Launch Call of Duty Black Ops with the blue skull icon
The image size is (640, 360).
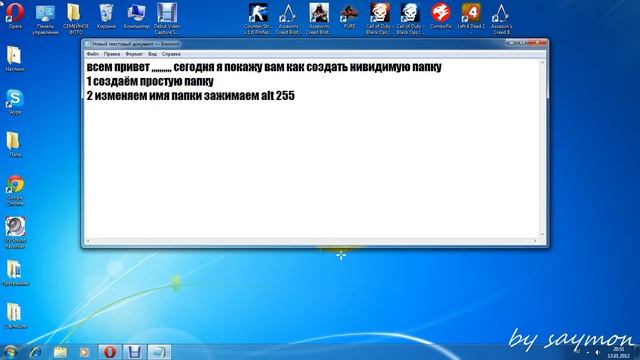[410, 19]
